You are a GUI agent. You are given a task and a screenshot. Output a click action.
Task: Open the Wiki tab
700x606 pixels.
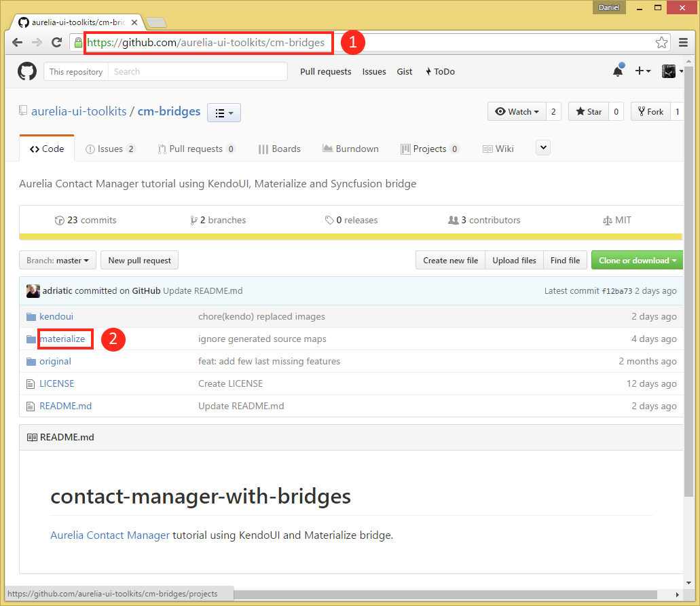coord(498,149)
